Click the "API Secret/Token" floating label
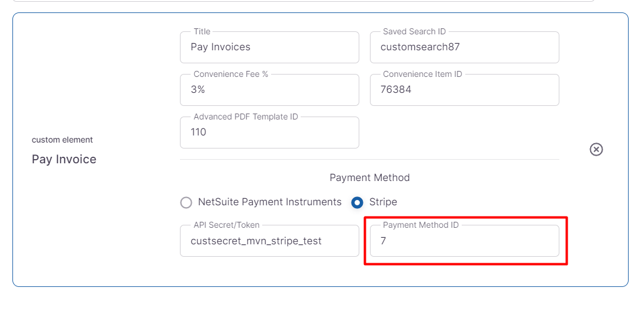Viewport: 644px width, 310px height. point(226,225)
